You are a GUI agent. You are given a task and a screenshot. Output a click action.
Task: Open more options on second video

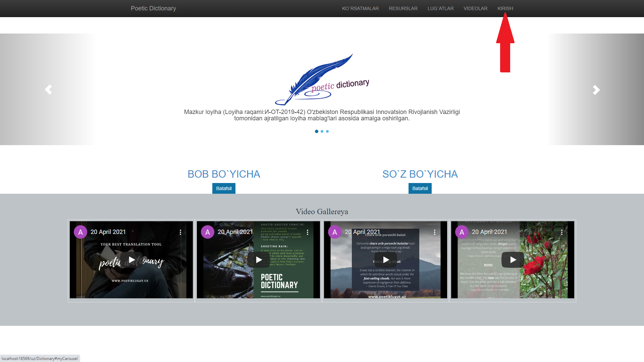coord(308,232)
